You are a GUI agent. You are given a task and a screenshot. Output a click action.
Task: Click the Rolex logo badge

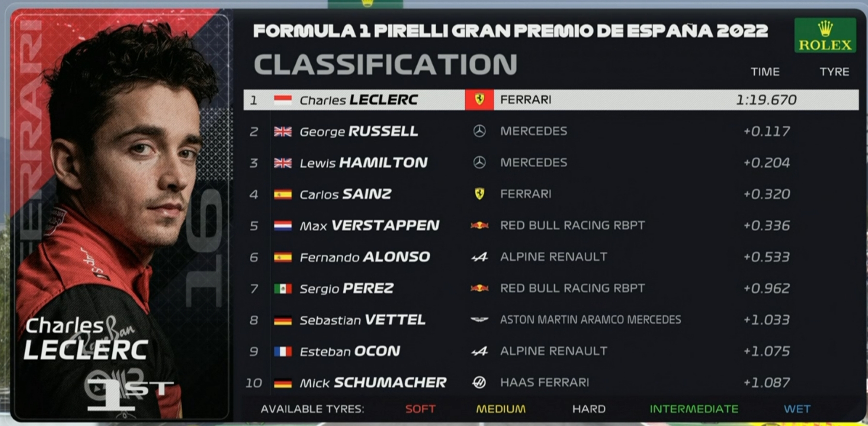coord(825,35)
